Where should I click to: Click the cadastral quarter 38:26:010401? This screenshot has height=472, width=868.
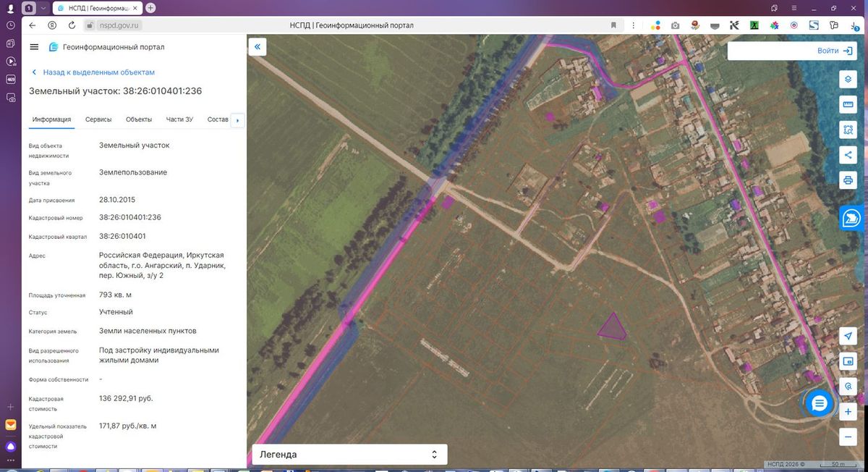pyautogui.click(x=122, y=236)
